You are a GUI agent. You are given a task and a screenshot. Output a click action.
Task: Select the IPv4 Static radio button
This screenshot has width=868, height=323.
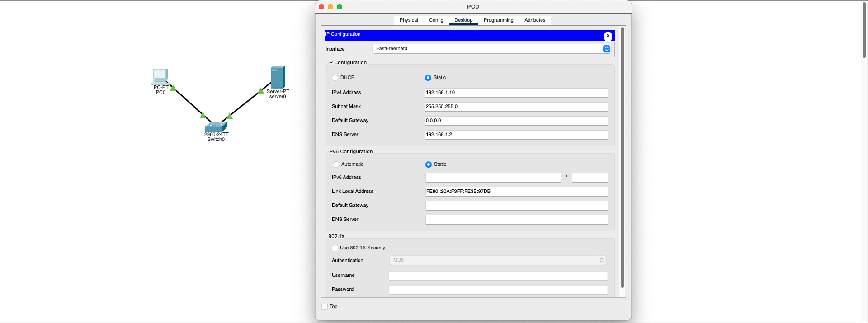(428, 78)
